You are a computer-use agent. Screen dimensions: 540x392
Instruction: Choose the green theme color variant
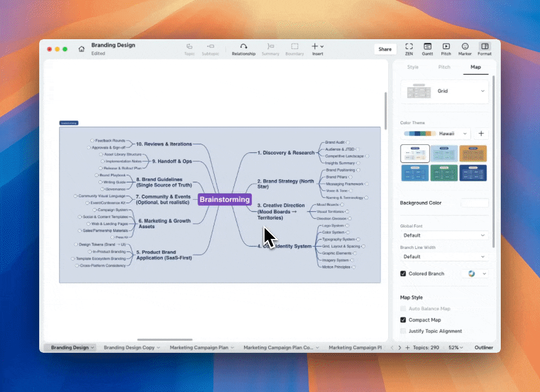click(x=444, y=173)
